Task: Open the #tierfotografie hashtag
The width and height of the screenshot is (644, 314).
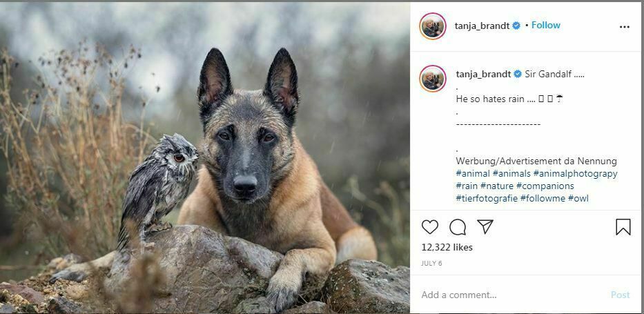Action: click(487, 199)
